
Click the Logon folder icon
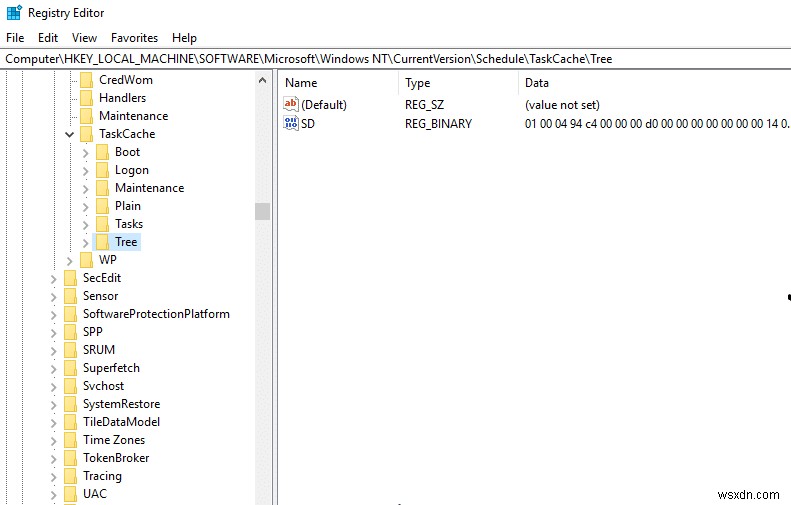102,170
